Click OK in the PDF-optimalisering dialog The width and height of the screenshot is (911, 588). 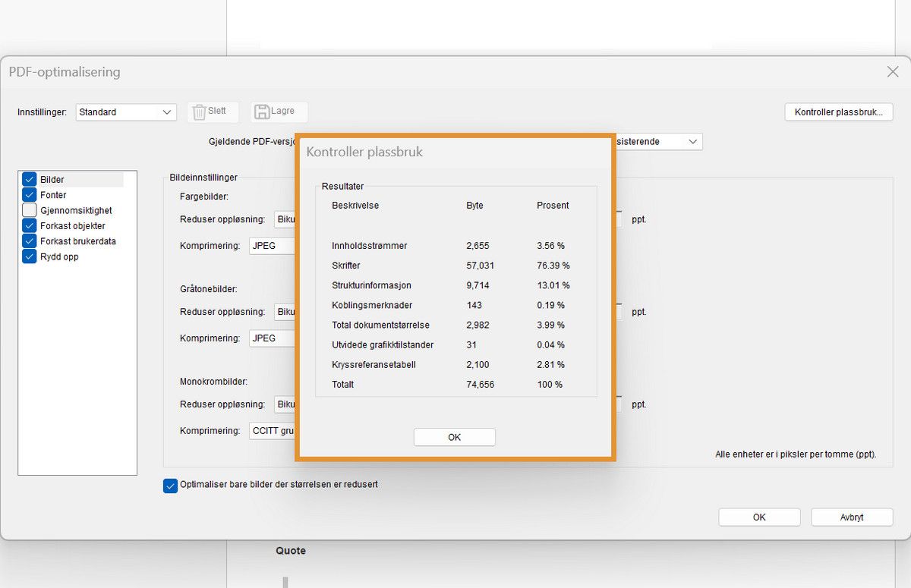[759, 517]
